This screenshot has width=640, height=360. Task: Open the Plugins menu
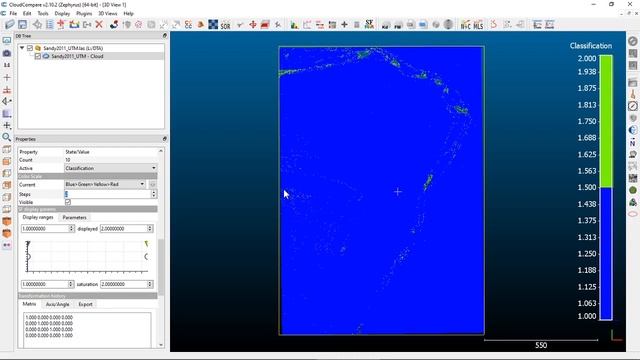tap(84, 13)
